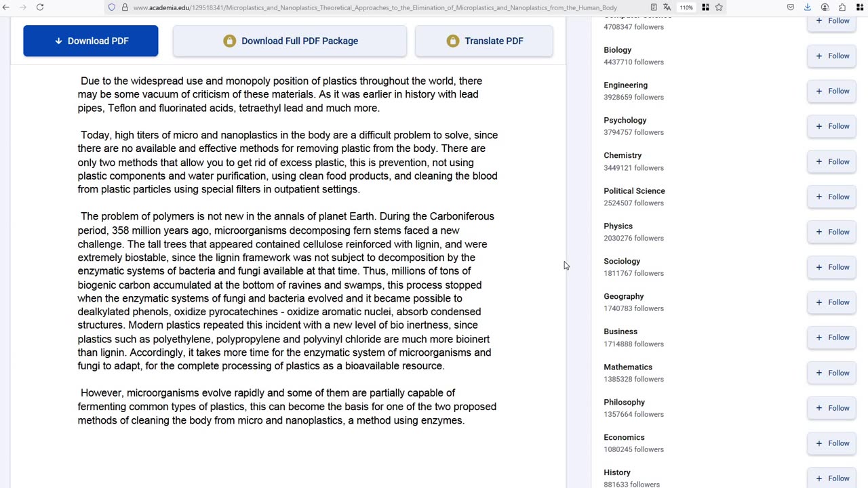Click '1080245 followers' under Economics

(633, 450)
